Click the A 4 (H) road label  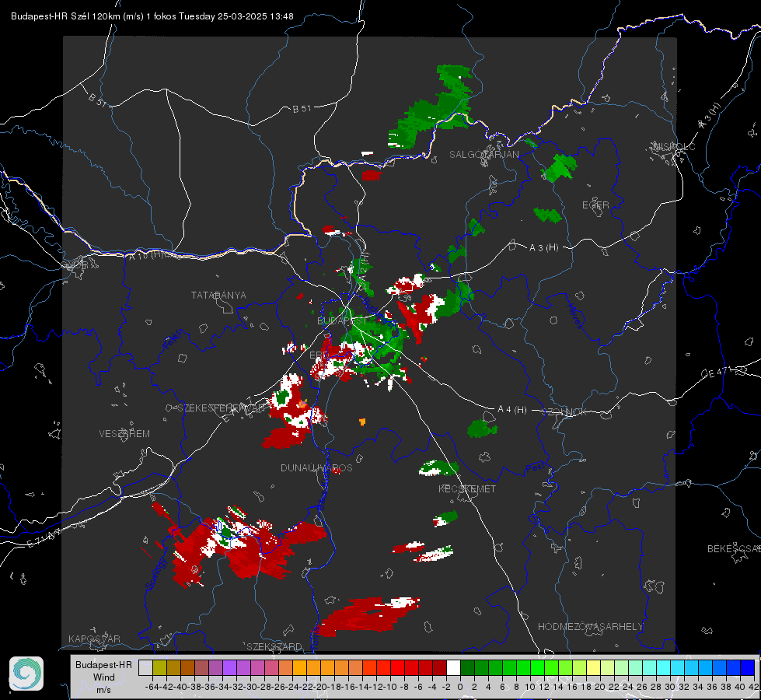coord(512,410)
